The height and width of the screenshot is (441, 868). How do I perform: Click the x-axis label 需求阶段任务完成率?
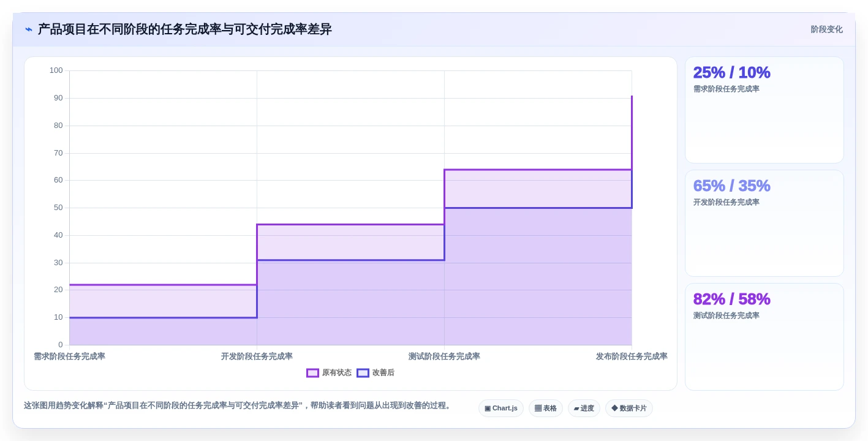click(x=69, y=356)
